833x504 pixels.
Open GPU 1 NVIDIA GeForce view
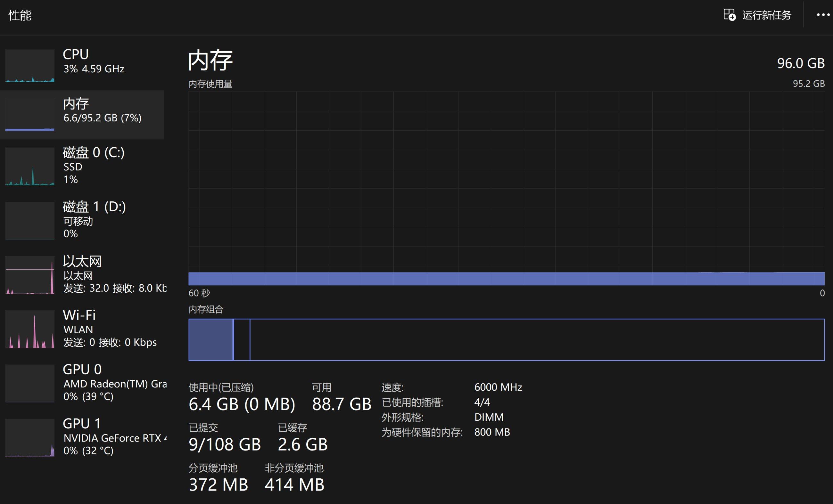tap(82, 438)
